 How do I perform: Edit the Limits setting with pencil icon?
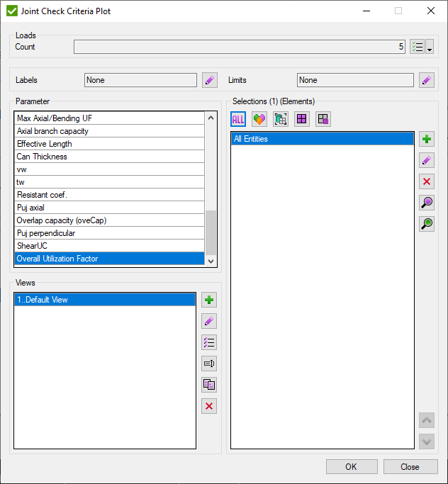pos(426,80)
